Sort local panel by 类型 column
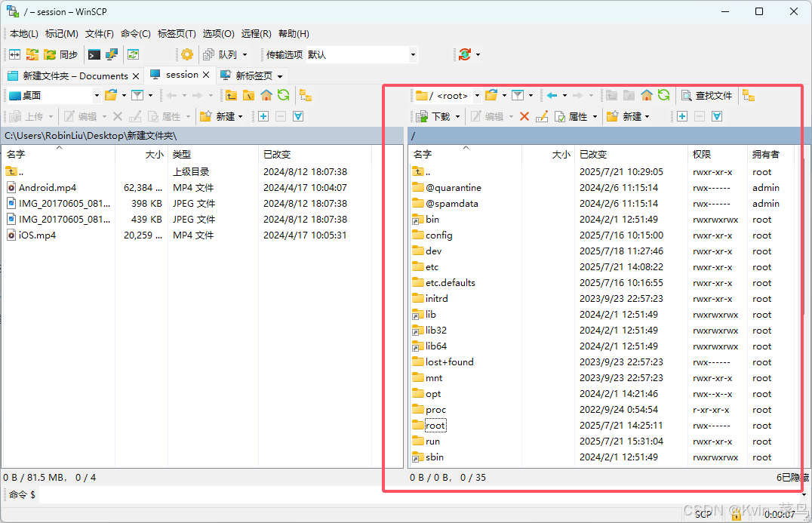 tap(213, 154)
